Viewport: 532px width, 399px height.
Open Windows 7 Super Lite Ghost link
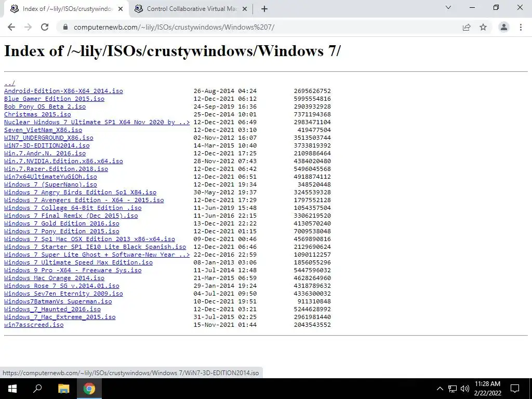[97, 255]
